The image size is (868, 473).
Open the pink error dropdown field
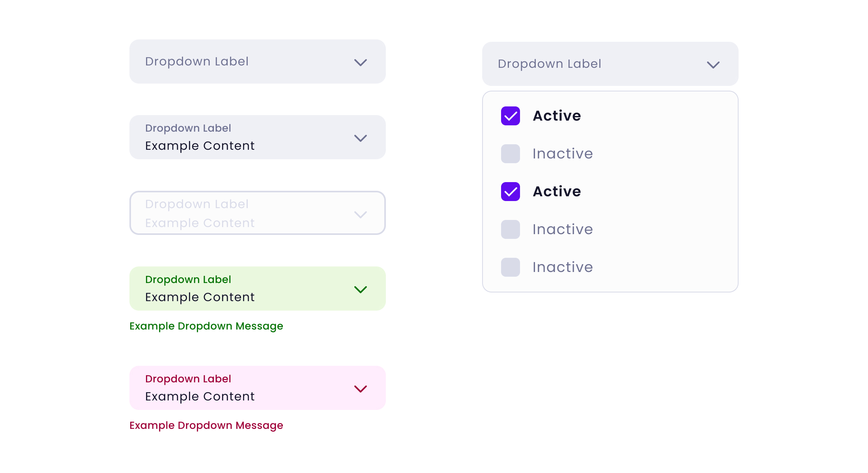245,388
